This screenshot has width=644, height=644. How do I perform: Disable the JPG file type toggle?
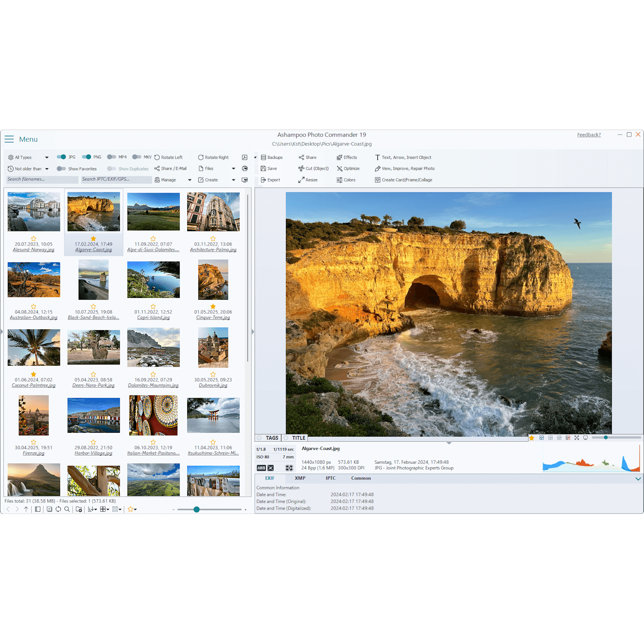[61, 157]
